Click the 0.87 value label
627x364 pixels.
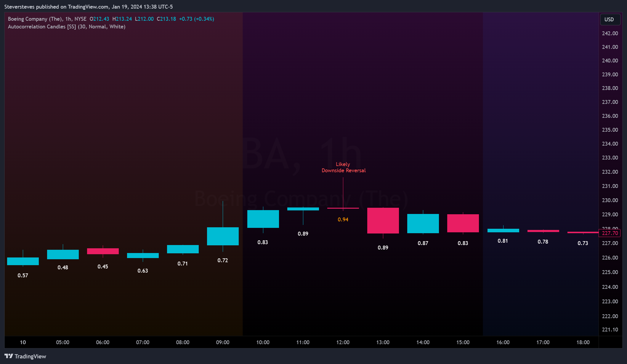(423, 243)
